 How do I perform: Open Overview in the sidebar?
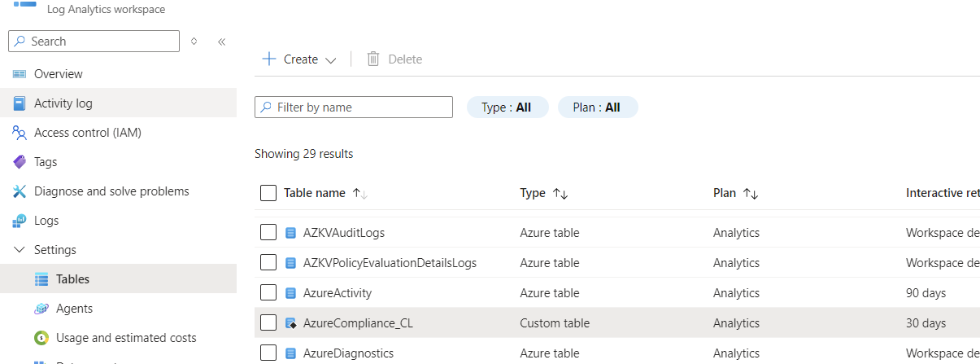[x=59, y=74]
